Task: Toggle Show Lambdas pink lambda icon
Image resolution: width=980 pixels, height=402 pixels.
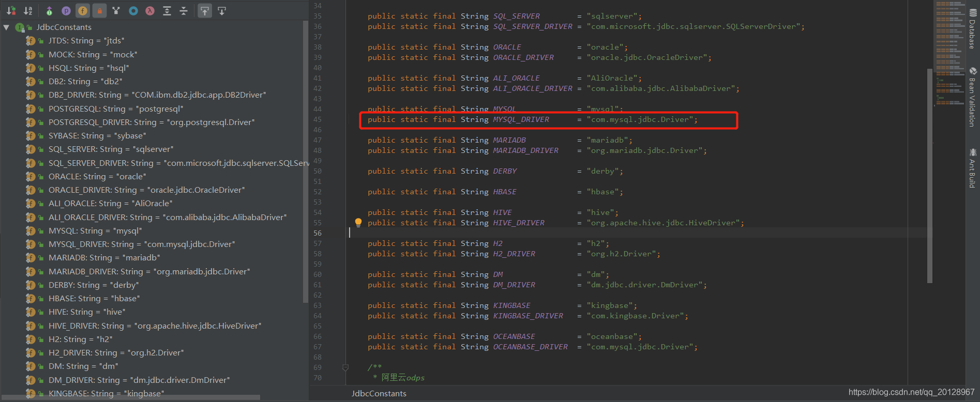Action: pyautogui.click(x=150, y=10)
